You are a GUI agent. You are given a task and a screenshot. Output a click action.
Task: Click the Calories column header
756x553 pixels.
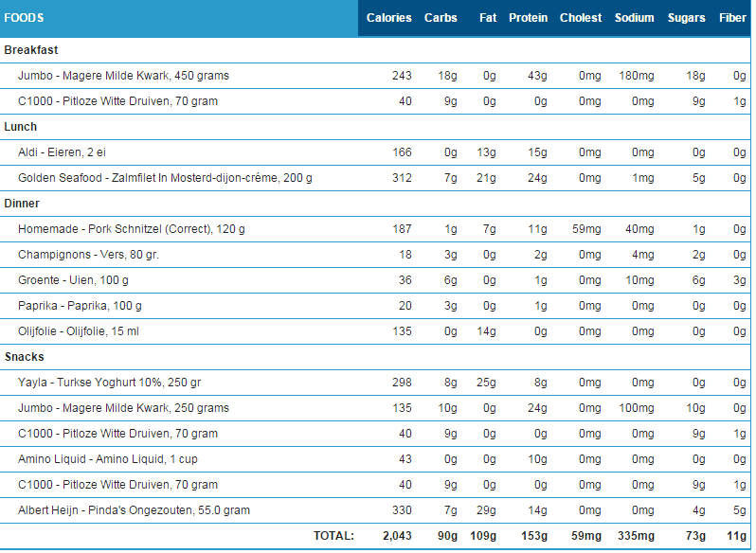[x=388, y=18]
